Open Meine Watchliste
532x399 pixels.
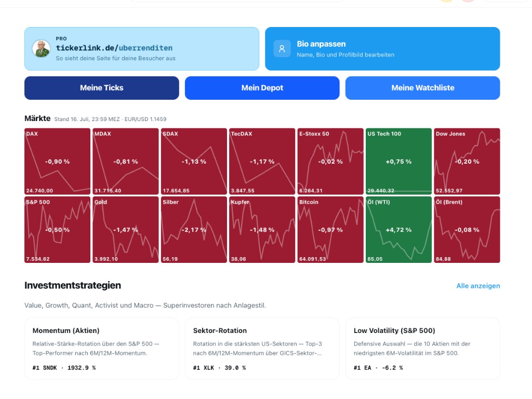tap(423, 88)
